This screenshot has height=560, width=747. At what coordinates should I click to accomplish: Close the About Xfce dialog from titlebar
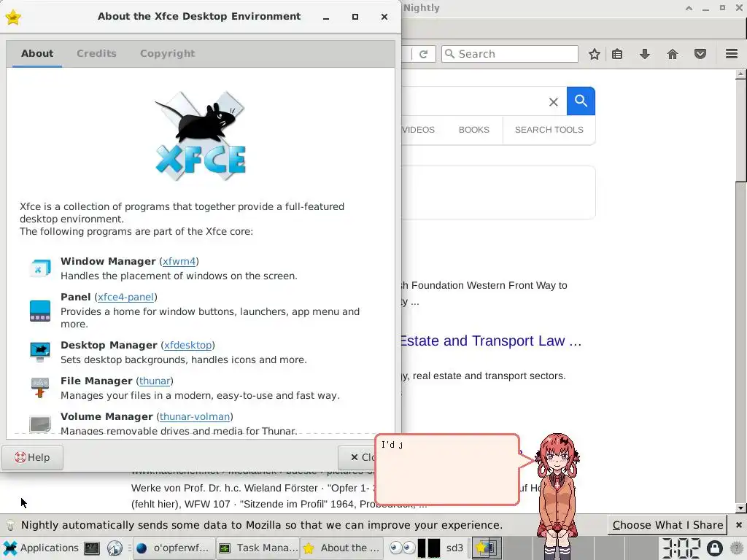coord(384,17)
